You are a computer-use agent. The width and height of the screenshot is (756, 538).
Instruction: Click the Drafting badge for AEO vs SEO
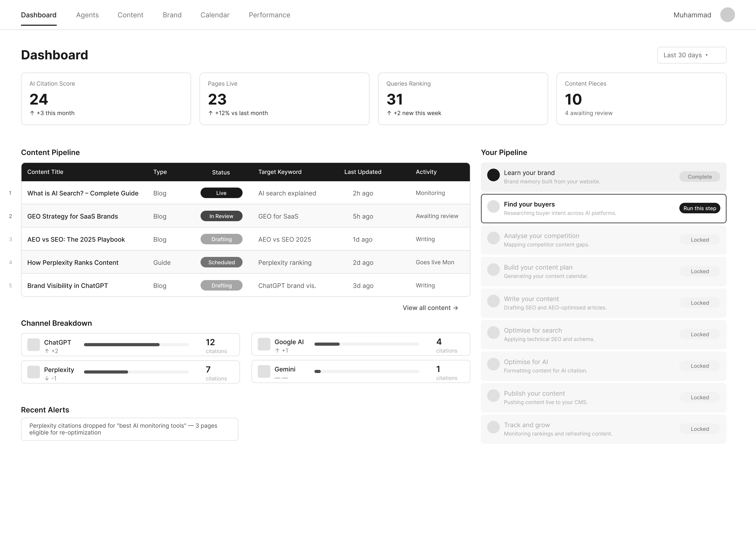tap(221, 239)
